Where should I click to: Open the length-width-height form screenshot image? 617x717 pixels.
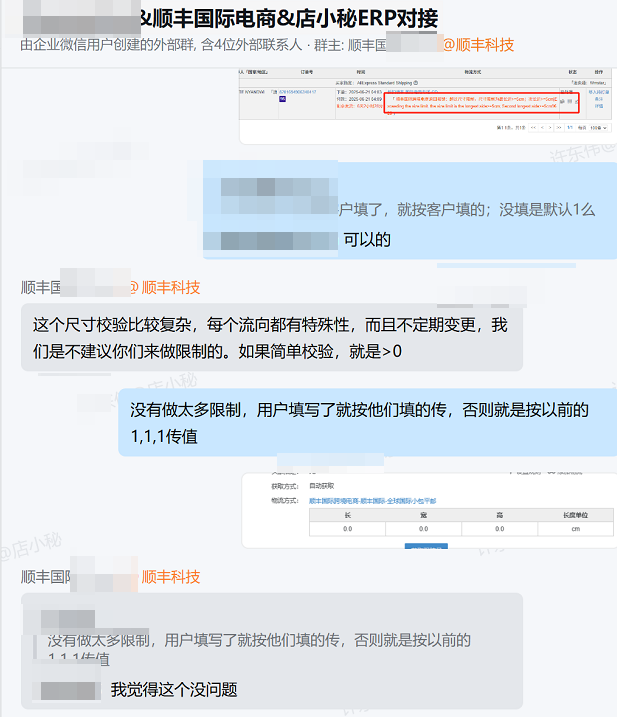tap(429, 510)
